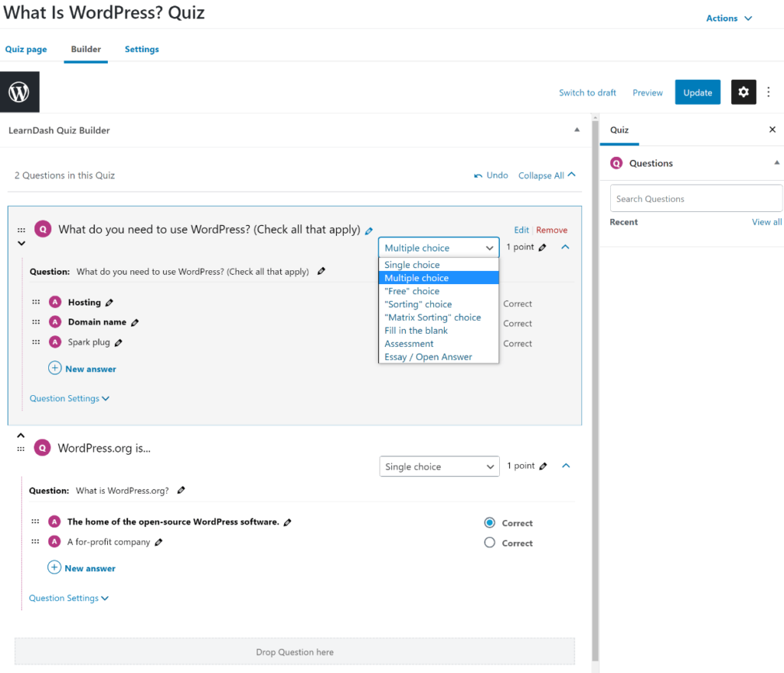Viewport: 784px width, 673px height.
Task: Click pencil icon next to Spark plug
Action: pyautogui.click(x=119, y=343)
